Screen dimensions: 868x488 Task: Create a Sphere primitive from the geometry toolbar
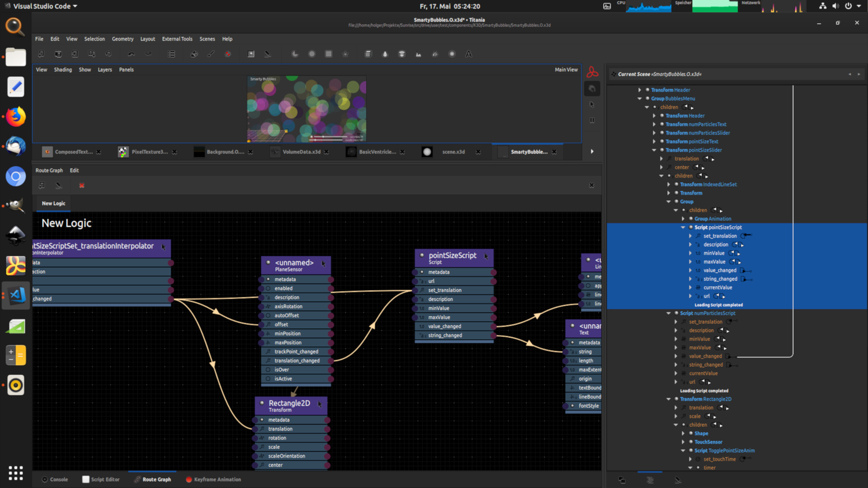[x=451, y=54]
